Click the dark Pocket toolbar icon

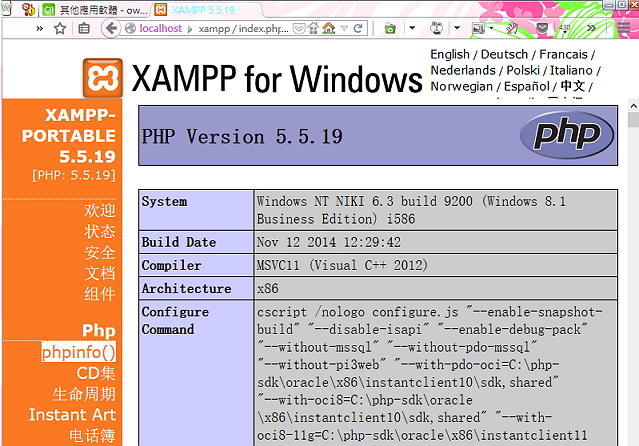coord(542,28)
